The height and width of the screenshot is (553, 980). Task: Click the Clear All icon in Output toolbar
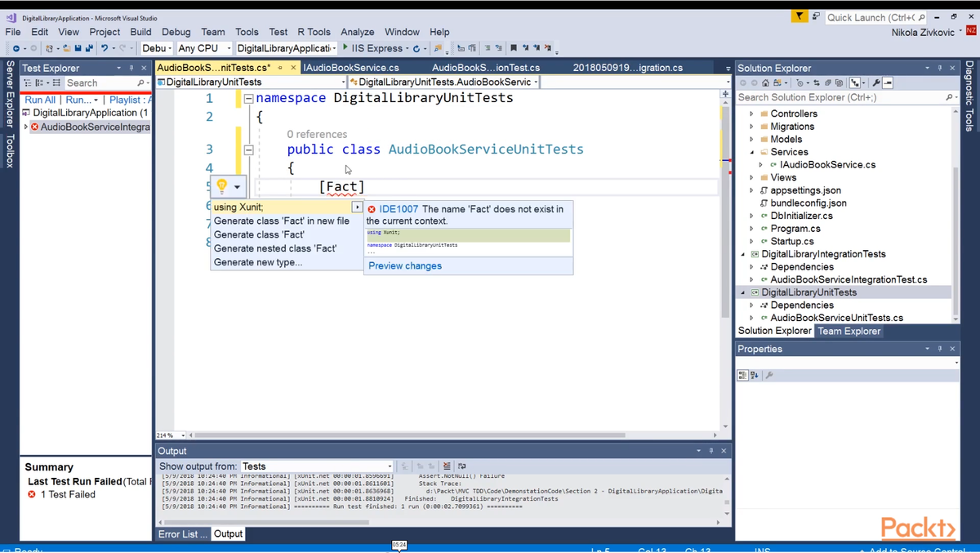(x=447, y=466)
